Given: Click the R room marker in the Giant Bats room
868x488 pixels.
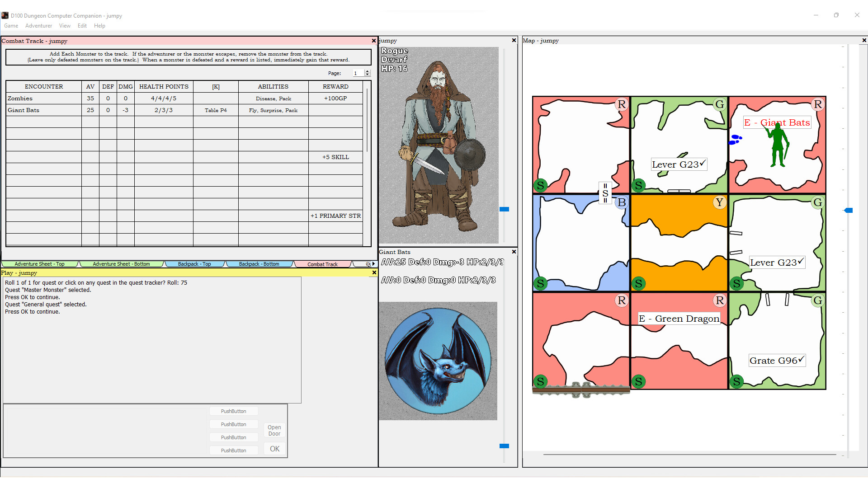Looking at the screenshot, I should pos(818,104).
